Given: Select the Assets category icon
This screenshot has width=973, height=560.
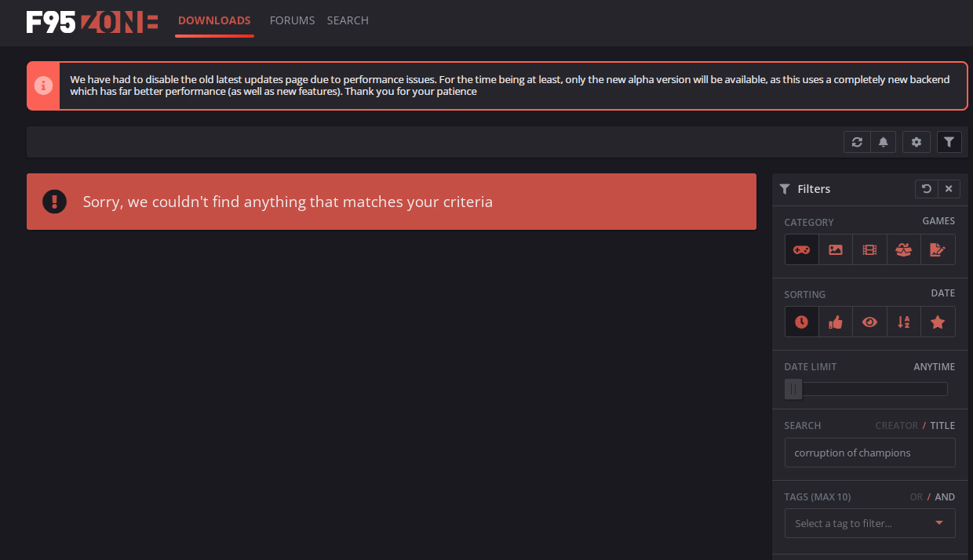Looking at the screenshot, I should (904, 249).
